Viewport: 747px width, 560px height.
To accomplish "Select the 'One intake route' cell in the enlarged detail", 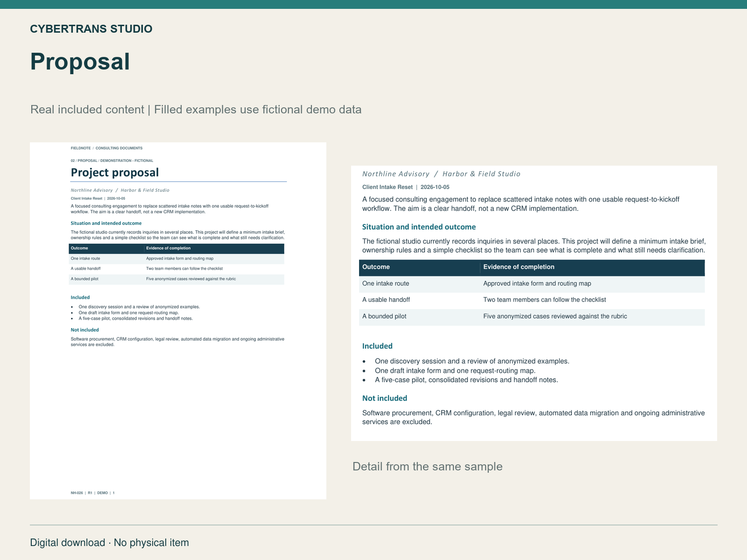I will point(386,284).
